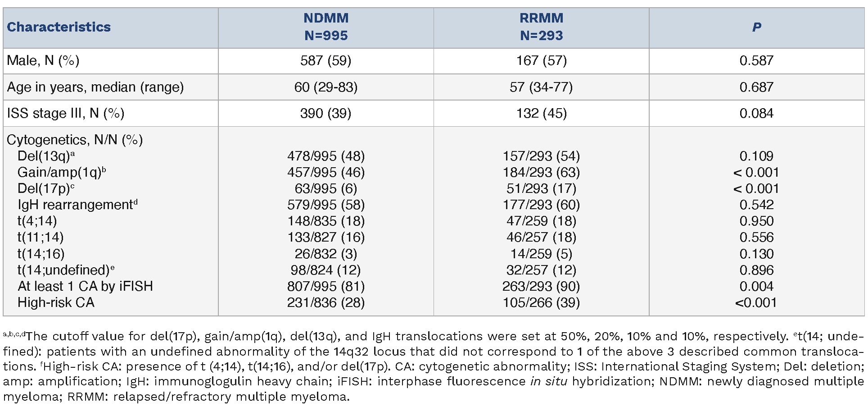The height and width of the screenshot is (407, 868).
Task: Select the RRMM N=293 column header
Action: (x=541, y=27)
